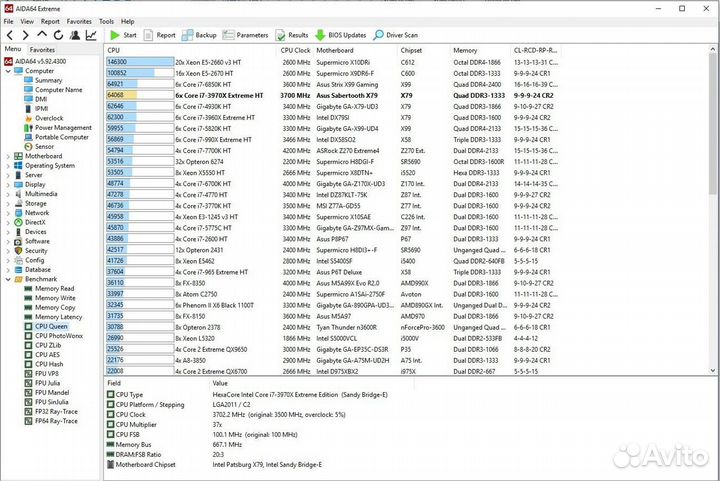Screen dimensions: 720x481
Task: Show the Results toolbar button
Action: click(292, 35)
